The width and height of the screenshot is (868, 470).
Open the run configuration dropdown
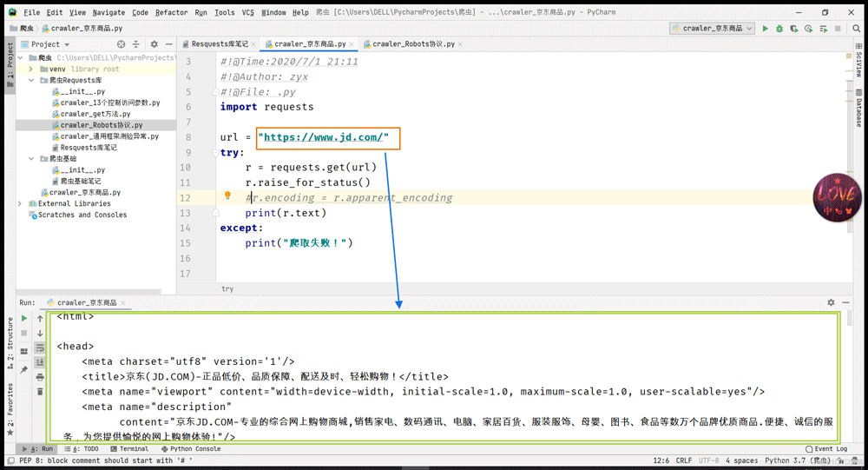[712, 29]
